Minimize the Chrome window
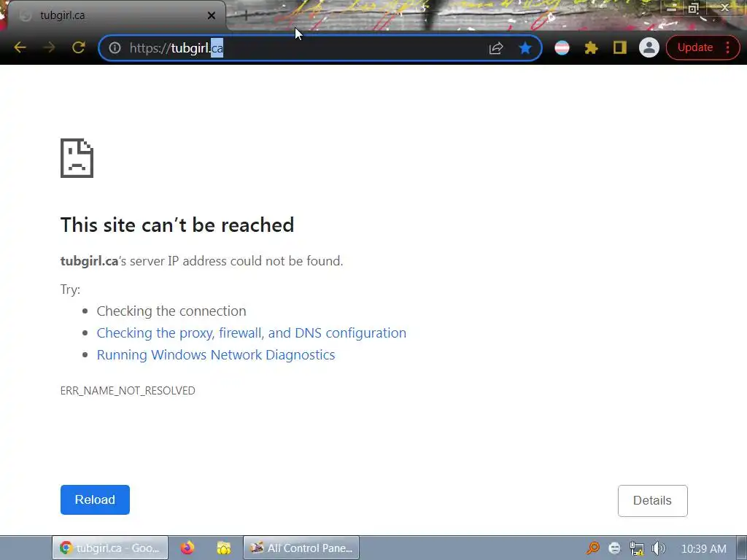The image size is (747, 560). [x=671, y=7]
